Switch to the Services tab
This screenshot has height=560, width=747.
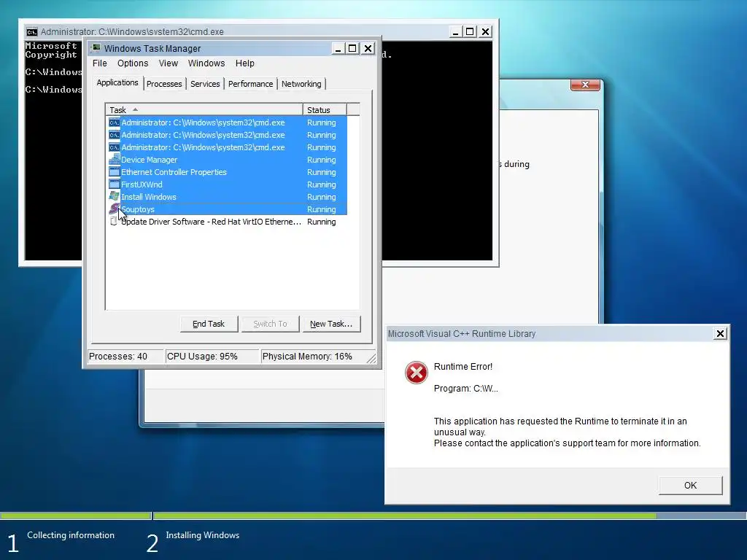pyautogui.click(x=205, y=84)
